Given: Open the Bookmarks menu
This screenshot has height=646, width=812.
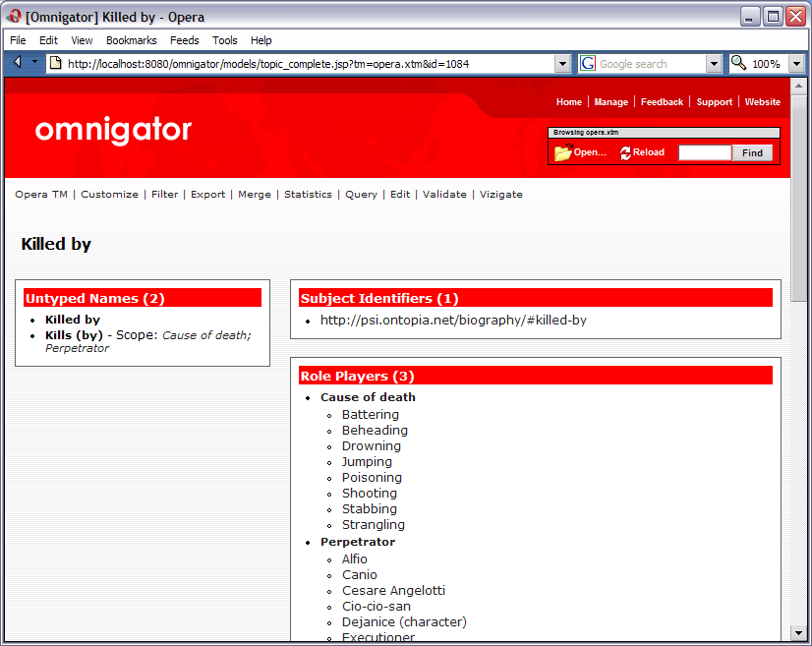Looking at the screenshot, I should point(131,40).
